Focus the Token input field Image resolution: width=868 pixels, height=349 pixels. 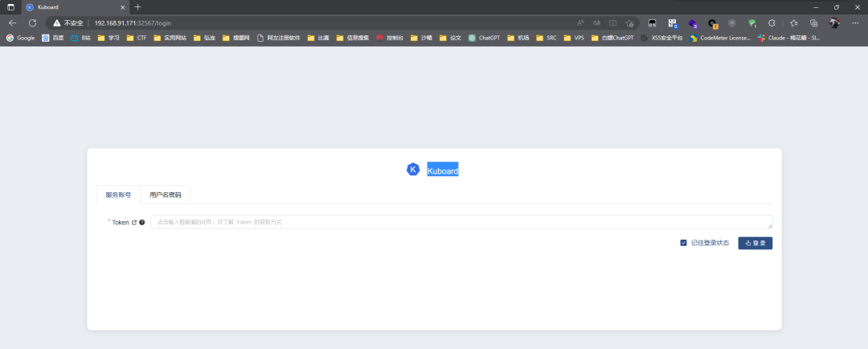pyautogui.click(x=461, y=222)
